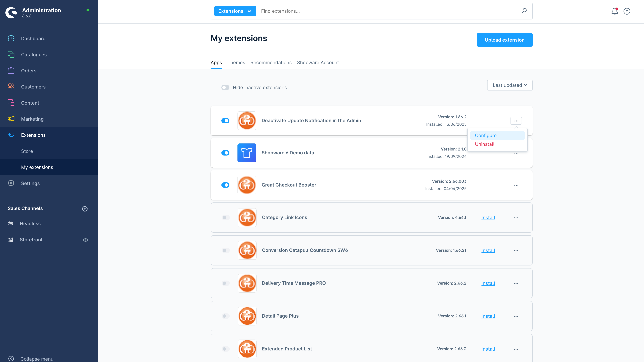Viewport: 644px width, 362px height.
Task: Open Great Checkout Booster options menu
Action: pos(516,185)
